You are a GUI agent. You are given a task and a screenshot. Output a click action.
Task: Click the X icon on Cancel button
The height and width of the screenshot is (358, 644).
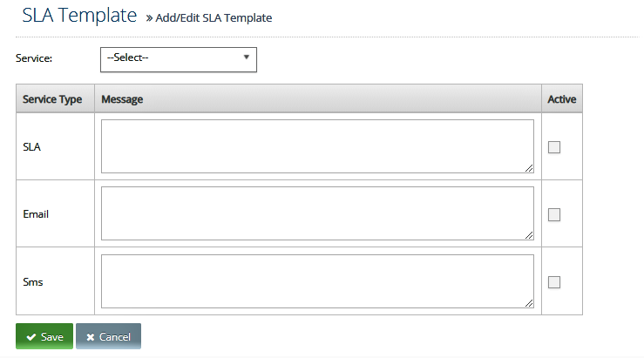(91, 337)
